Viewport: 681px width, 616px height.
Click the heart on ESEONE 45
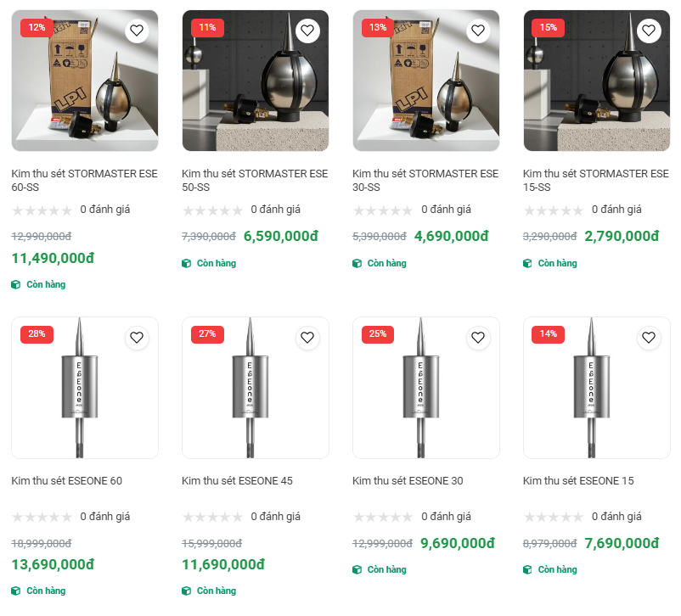307,338
